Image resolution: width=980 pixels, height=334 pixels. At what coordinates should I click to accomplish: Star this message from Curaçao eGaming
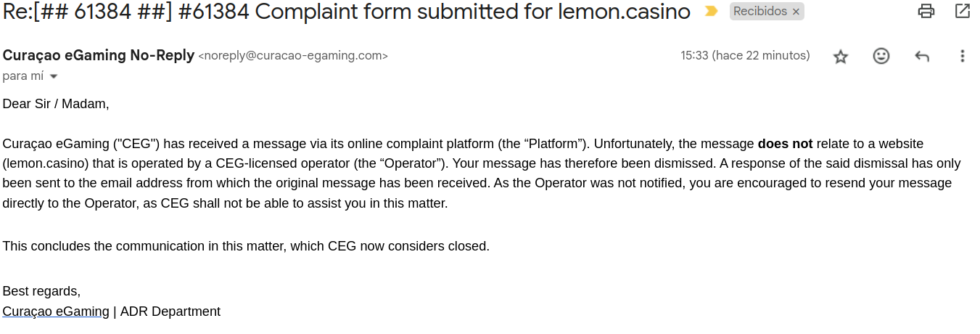(841, 56)
